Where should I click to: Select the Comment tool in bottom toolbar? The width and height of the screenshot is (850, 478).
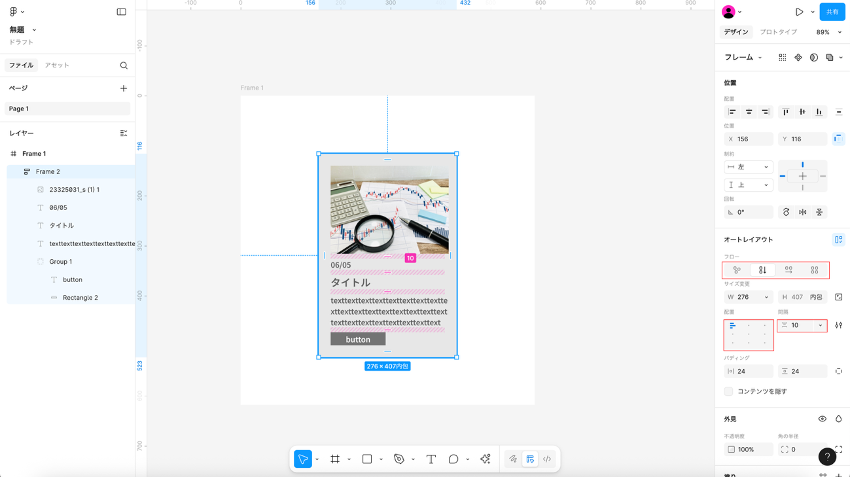point(454,459)
